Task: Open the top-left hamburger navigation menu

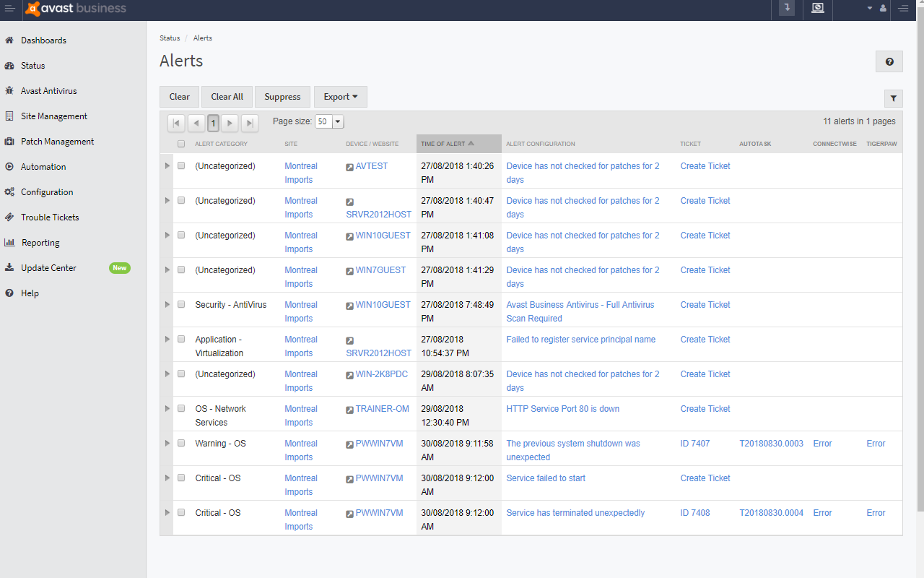Action: point(10,9)
